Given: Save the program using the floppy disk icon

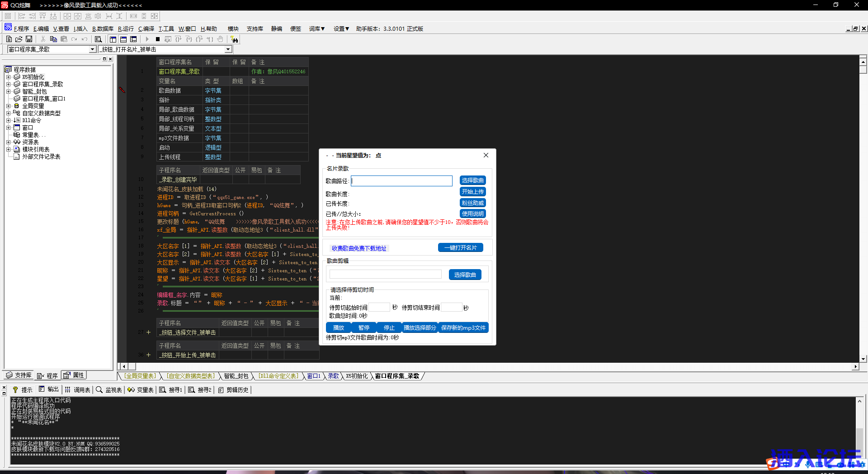Looking at the screenshot, I should tap(29, 39).
